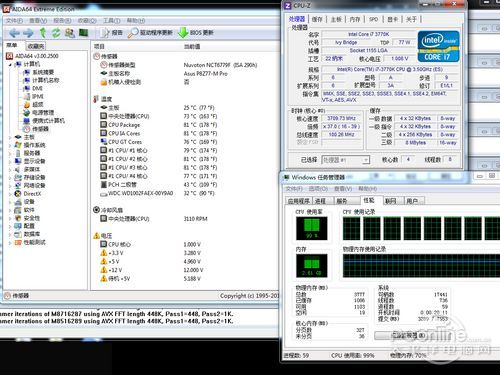The width and height of the screenshot is (500, 375).
Task: Select the AIDA64 v3.00.2500 root tree node
Action: (x=33, y=56)
